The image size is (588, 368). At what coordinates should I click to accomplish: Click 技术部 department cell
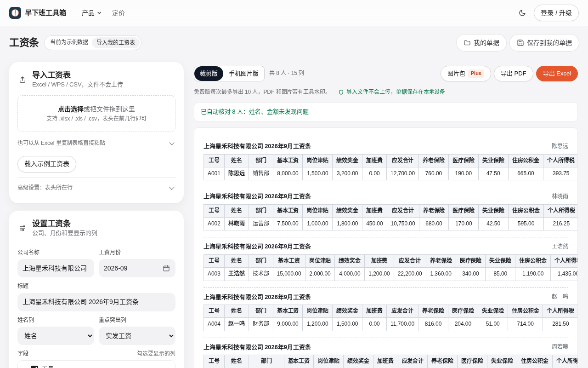click(x=261, y=274)
